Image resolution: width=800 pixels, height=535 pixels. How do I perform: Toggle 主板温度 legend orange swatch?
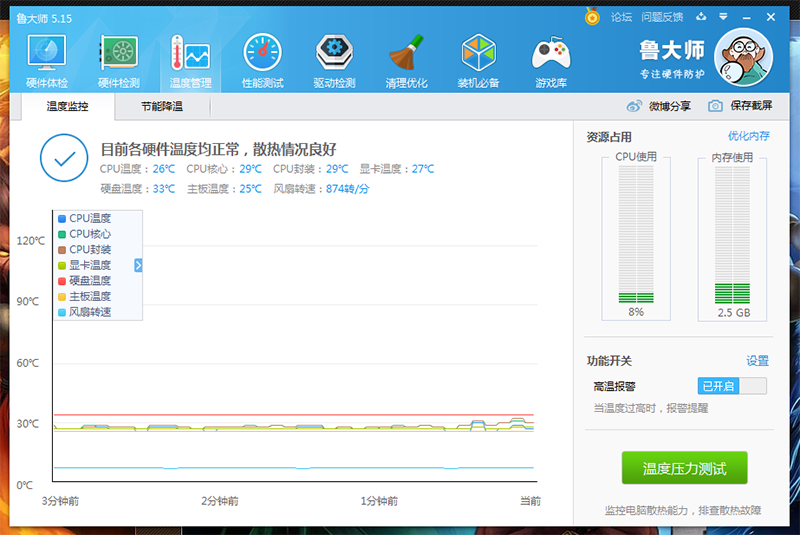tap(62, 297)
